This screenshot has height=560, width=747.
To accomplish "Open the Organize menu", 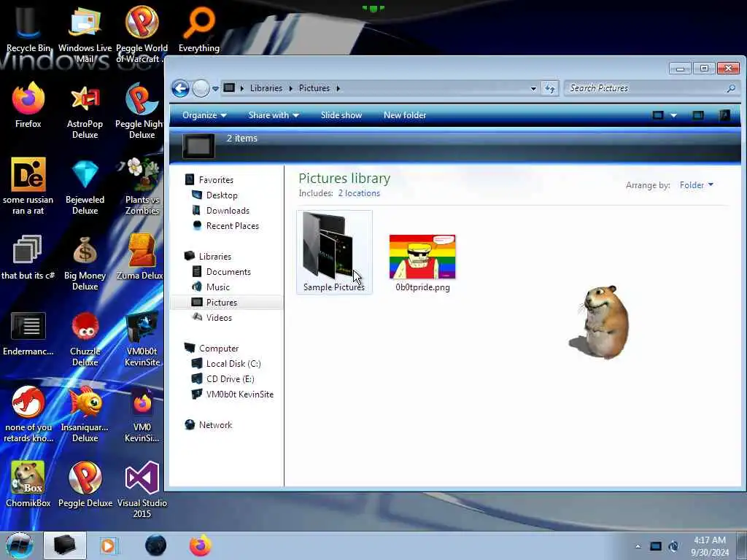I will click(204, 115).
